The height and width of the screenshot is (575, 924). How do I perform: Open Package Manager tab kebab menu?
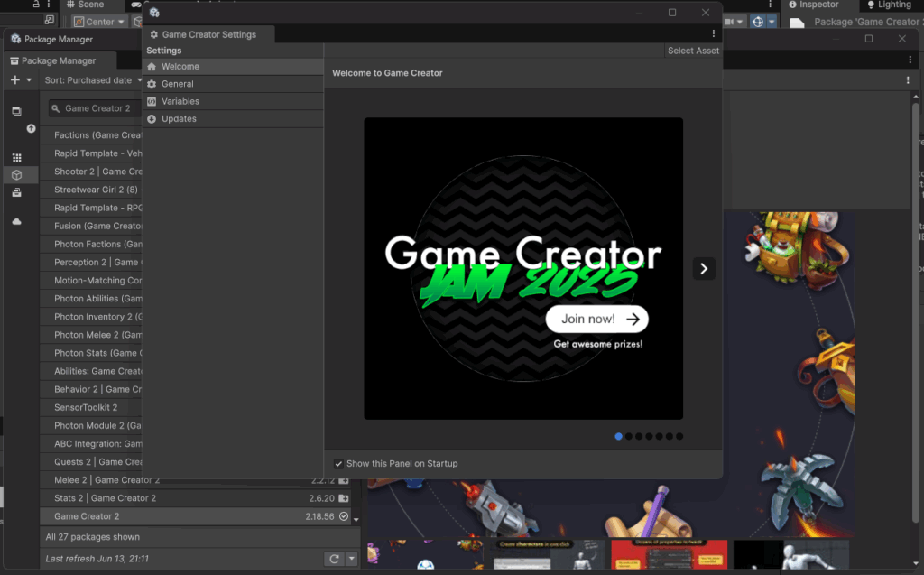pyautogui.click(x=910, y=60)
